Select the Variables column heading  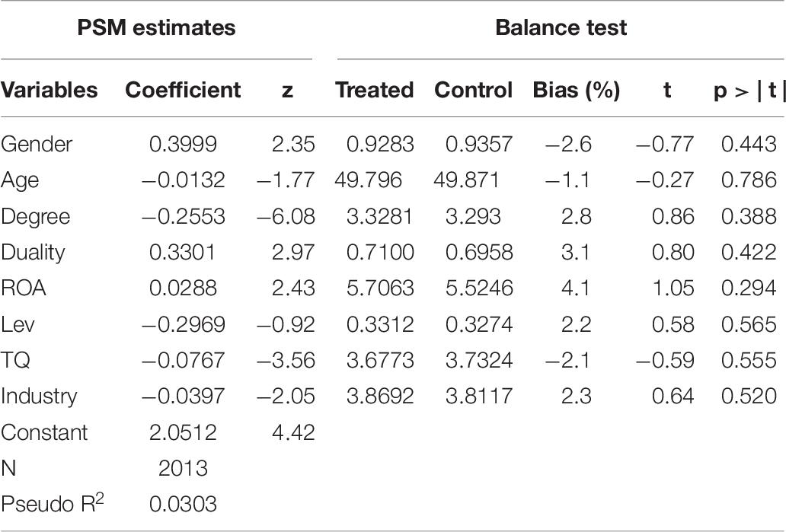coord(49,90)
